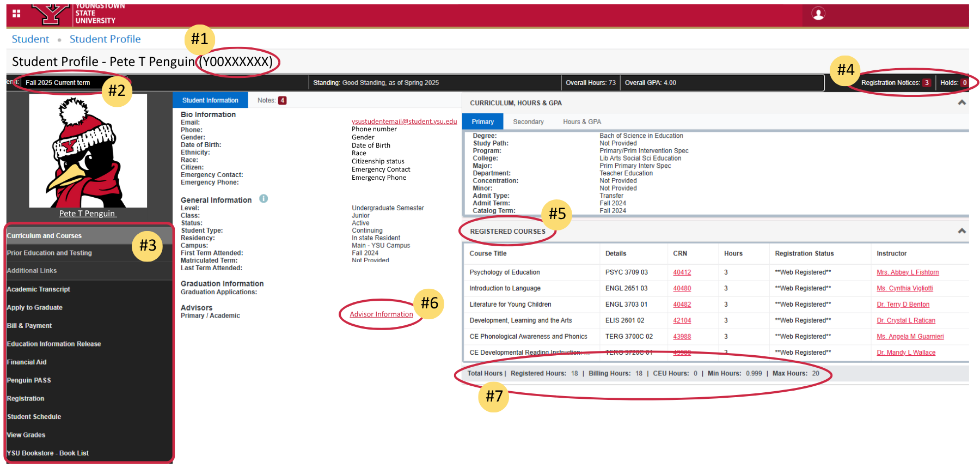Click the user account avatar icon
The image size is (980, 468).
click(x=818, y=14)
